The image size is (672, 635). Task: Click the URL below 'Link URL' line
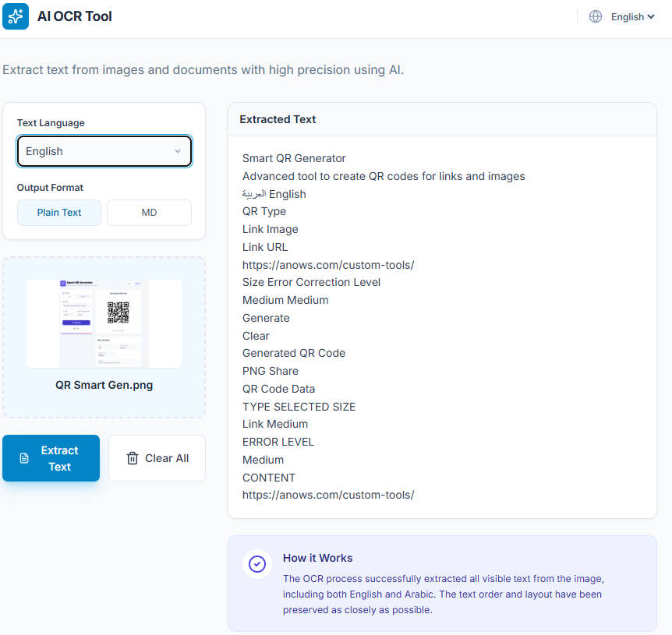(x=328, y=265)
